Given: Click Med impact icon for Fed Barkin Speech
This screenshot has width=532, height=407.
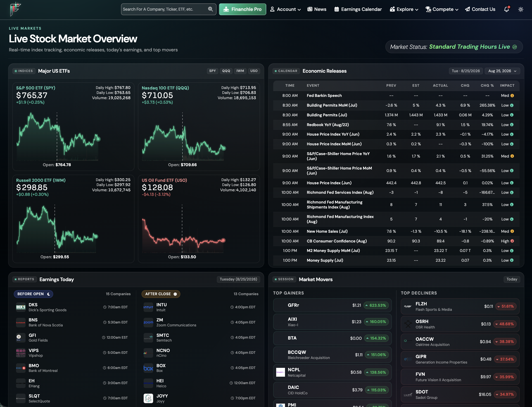Looking at the screenshot, I should point(512,96).
